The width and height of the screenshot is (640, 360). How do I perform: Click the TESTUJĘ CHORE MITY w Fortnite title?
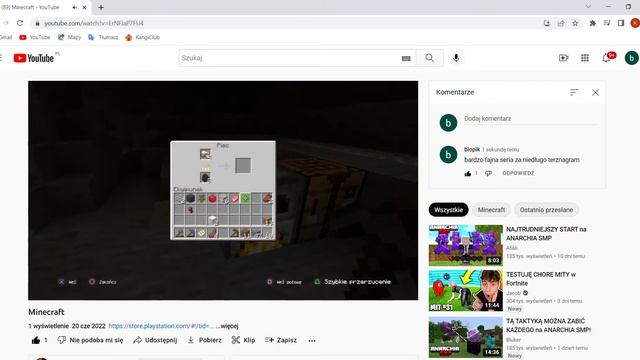(x=541, y=279)
